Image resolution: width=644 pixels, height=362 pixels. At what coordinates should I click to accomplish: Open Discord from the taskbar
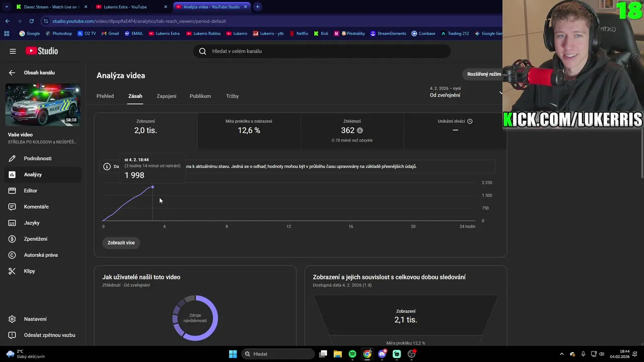click(x=382, y=354)
